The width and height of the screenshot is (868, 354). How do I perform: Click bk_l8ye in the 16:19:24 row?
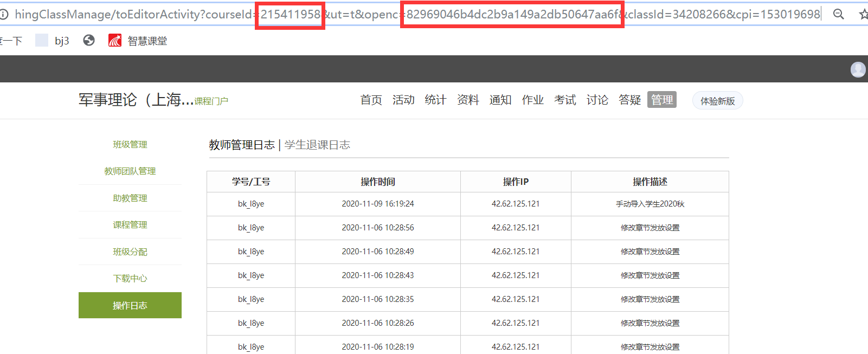[251, 204]
